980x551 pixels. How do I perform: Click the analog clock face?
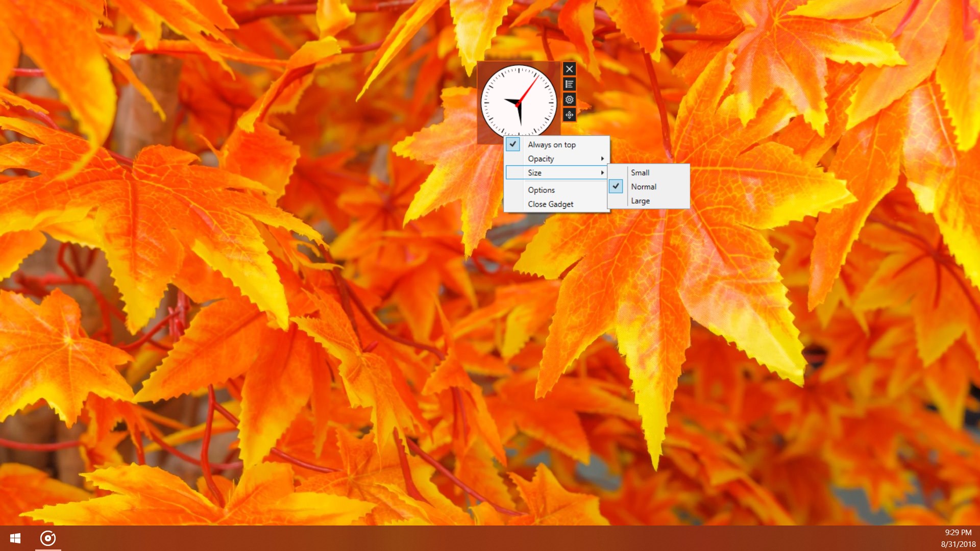tap(518, 101)
